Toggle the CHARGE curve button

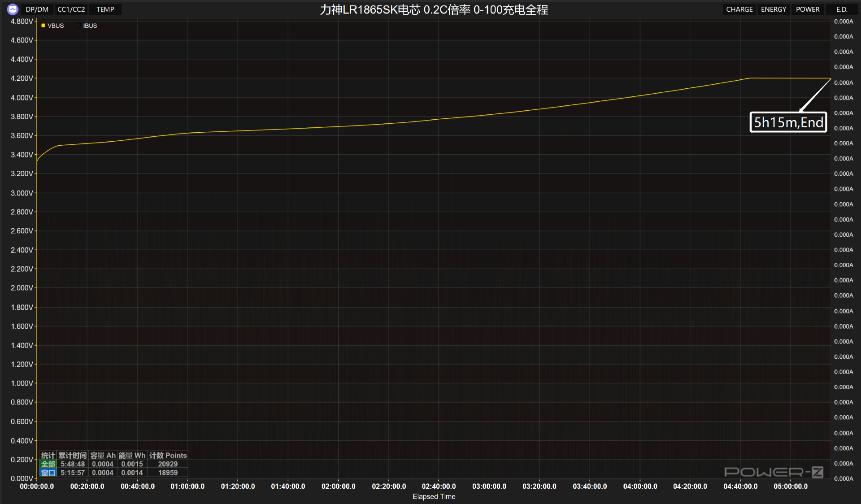(x=739, y=9)
